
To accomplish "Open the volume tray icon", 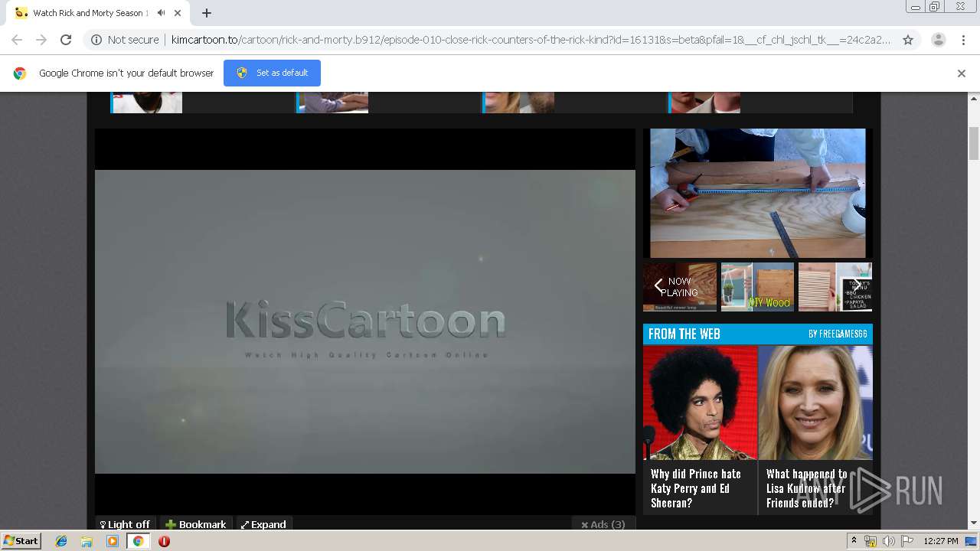I will (x=888, y=541).
